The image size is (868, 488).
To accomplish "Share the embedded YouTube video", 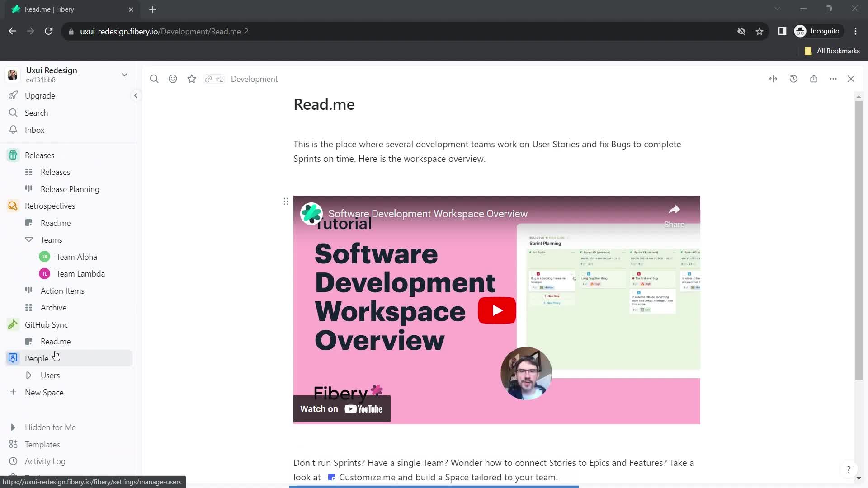I will tap(674, 216).
